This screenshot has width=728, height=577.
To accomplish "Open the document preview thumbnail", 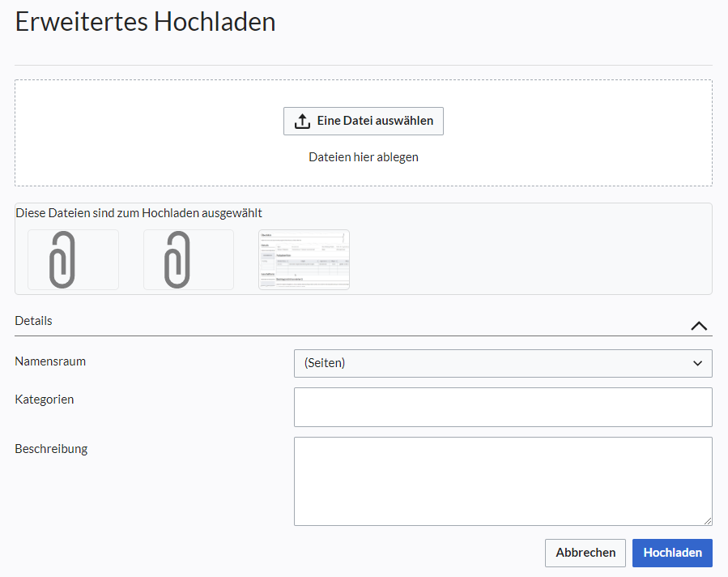I will click(304, 259).
